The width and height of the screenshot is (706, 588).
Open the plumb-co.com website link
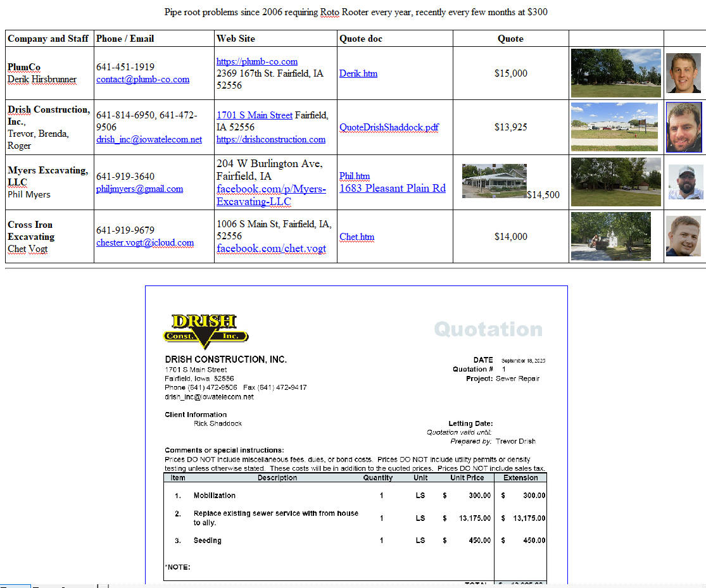(x=256, y=61)
